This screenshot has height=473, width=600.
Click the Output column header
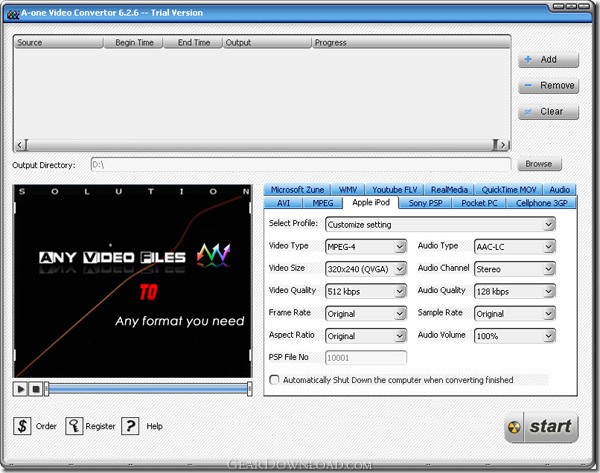[267, 42]
